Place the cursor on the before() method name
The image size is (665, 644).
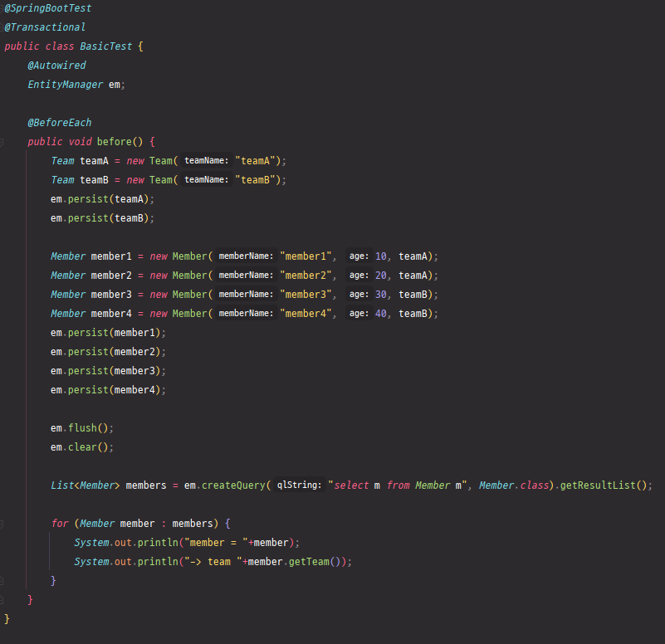[114, 142]
